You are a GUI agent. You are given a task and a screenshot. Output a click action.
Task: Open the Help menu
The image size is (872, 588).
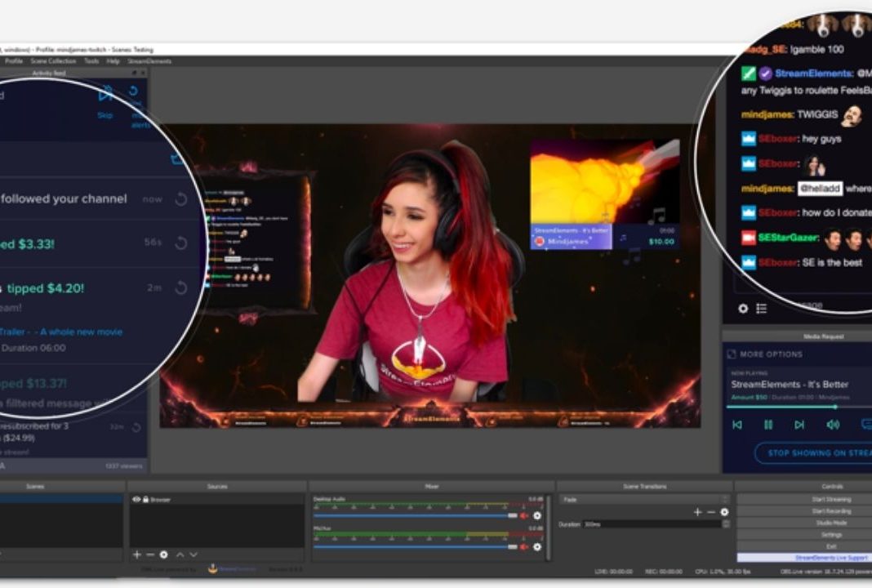point(113,61)
